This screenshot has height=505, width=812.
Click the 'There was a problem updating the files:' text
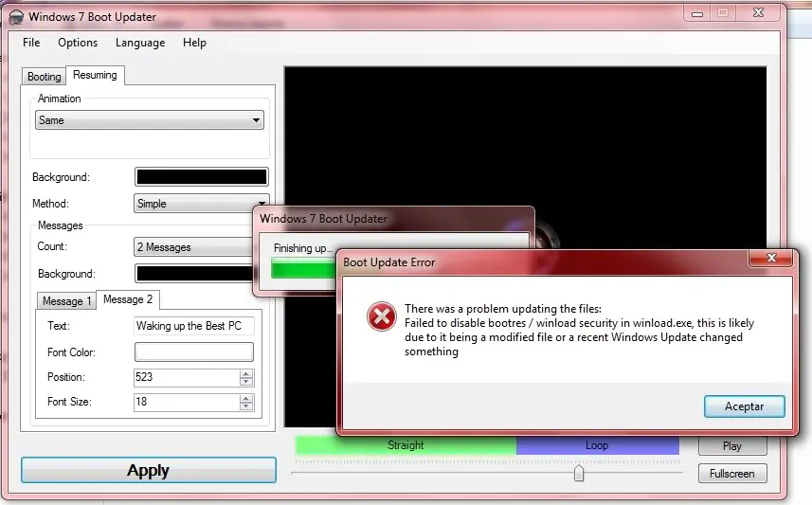[x=503, y=309]
